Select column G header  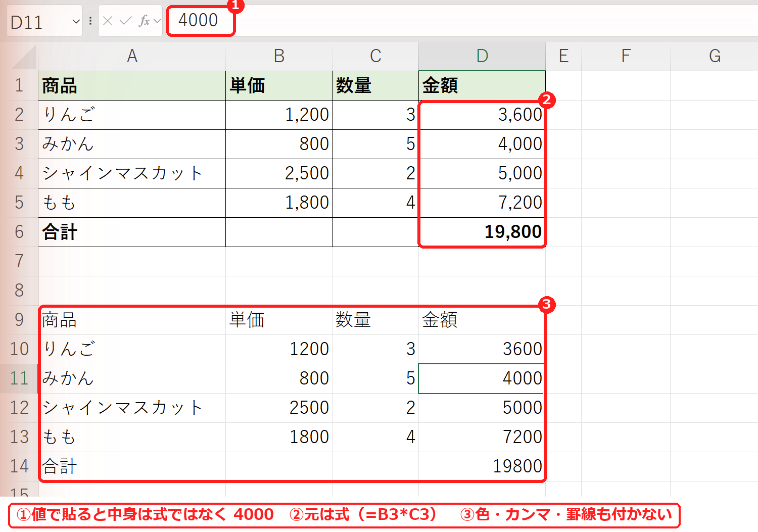coord(714,56)
